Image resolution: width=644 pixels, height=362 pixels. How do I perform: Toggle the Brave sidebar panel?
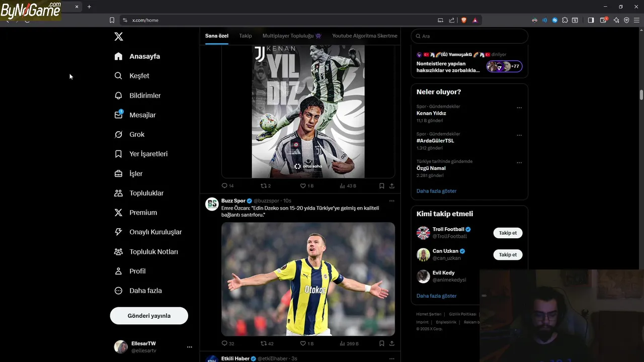point(591,20)
